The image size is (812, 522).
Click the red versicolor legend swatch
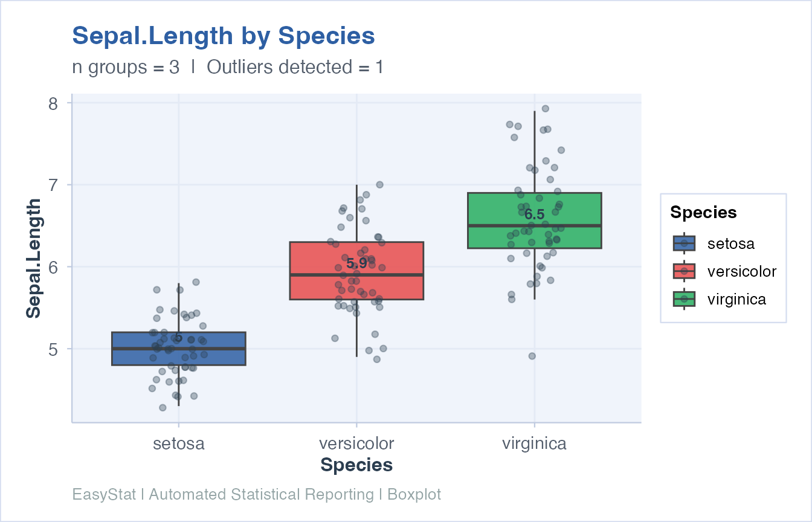point(684,271)
